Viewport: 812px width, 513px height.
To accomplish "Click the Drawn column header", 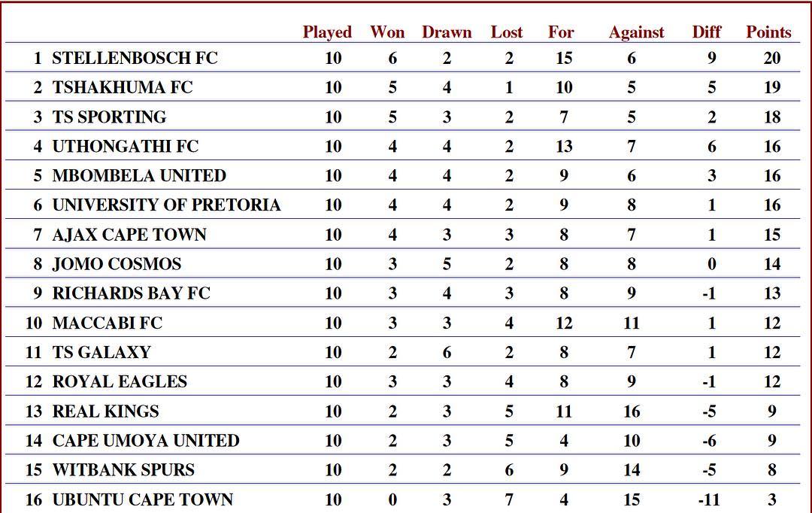I will point(447,32).
